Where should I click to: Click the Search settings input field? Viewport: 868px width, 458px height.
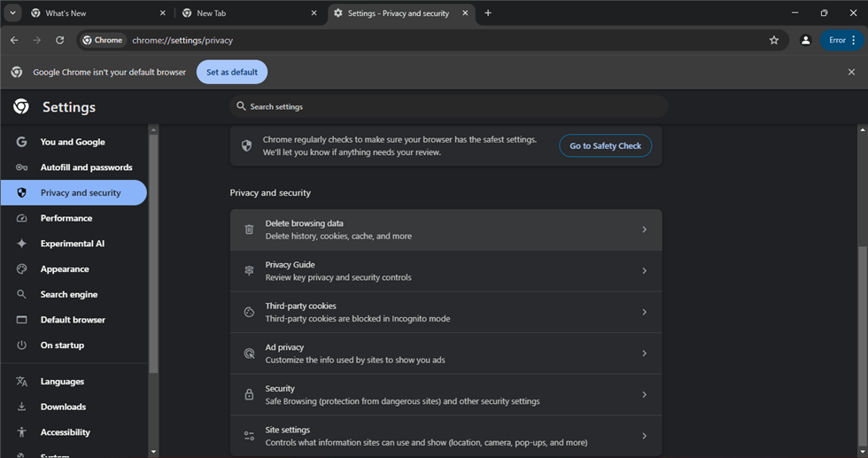[452, 106]
